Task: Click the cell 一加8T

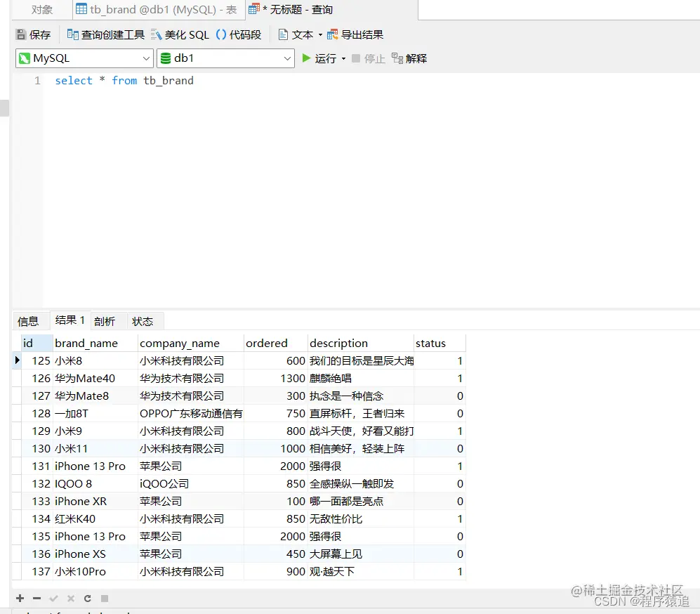Action: (95, 413)
